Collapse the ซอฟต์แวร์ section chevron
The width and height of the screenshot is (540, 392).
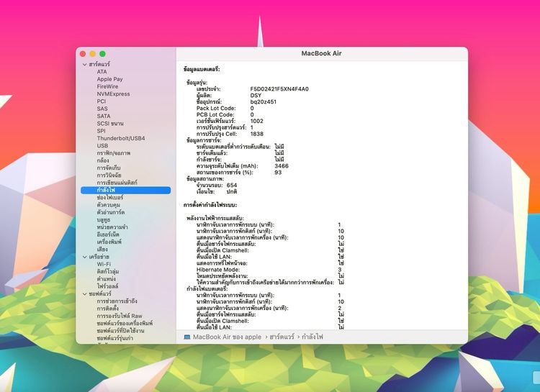point(85,294)
